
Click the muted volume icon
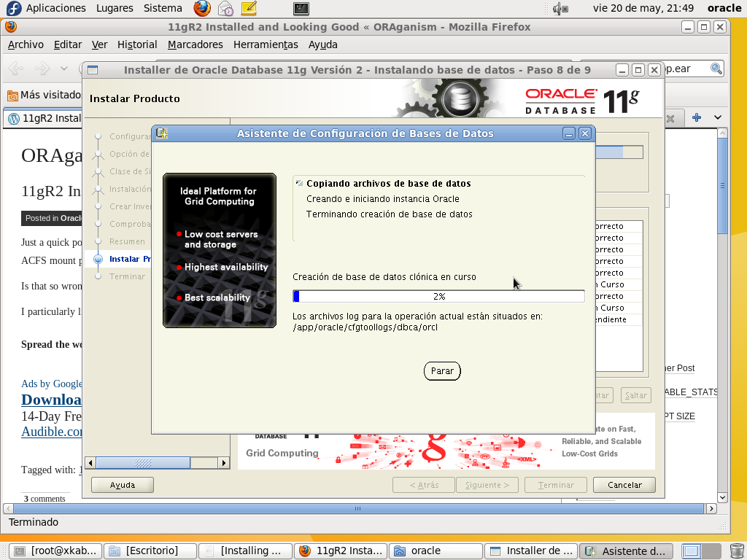tap(560, 9)
